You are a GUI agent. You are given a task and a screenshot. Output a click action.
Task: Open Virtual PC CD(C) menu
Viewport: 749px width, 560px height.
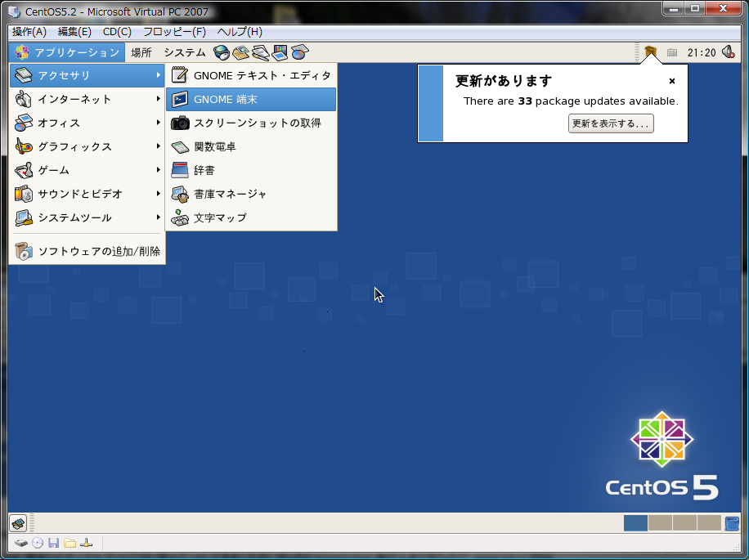(x=117, y=32)
